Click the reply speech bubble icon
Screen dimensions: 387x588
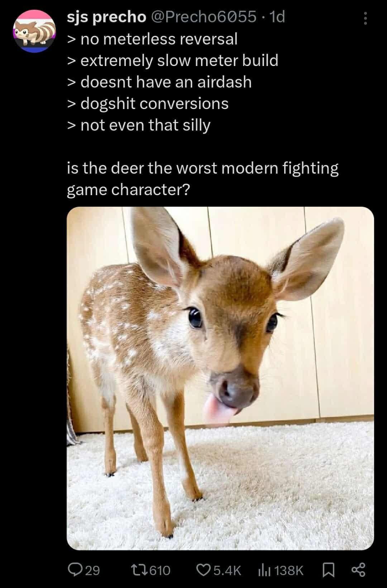75,570
